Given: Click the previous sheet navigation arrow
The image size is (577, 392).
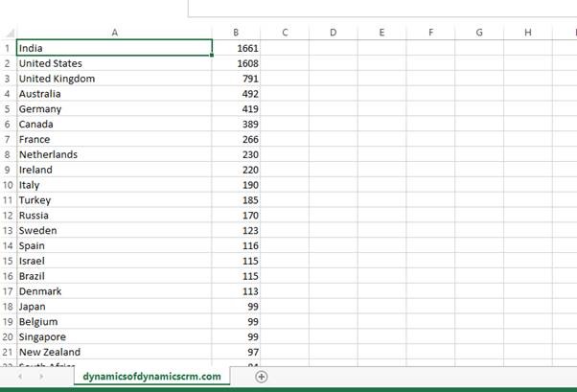Looking at the screenshot, I should pyautogui.click(x=18, y=377).
